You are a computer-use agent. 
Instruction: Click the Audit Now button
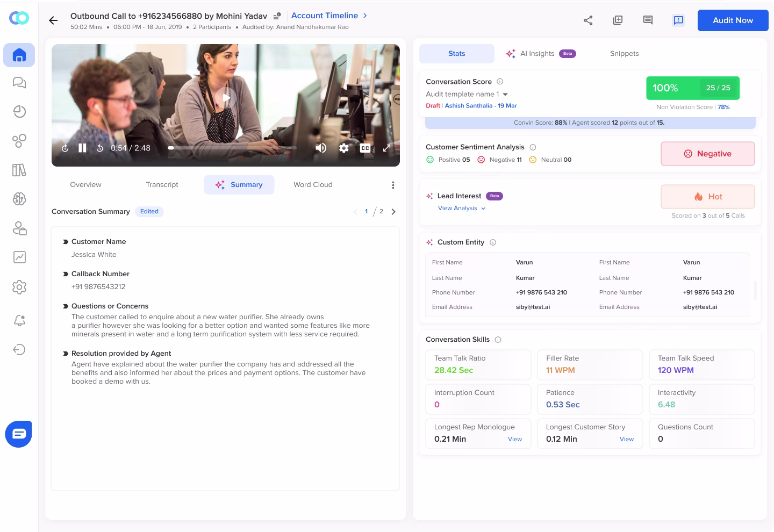[x=733, y=20]
